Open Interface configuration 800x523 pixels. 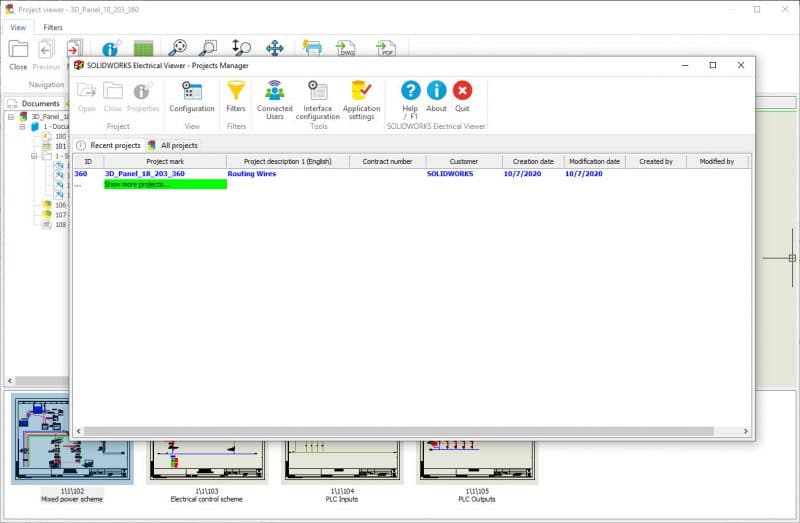coord(317,97)
